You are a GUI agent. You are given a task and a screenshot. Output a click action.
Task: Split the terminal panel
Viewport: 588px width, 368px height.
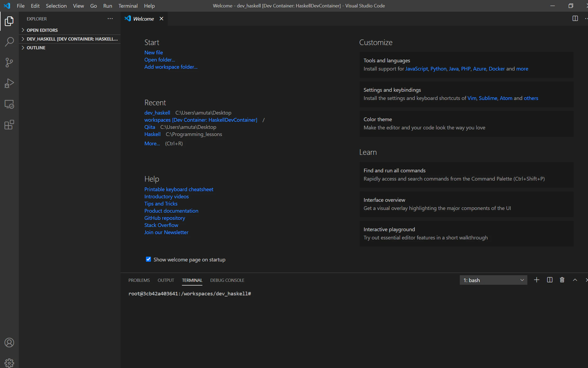550,280
